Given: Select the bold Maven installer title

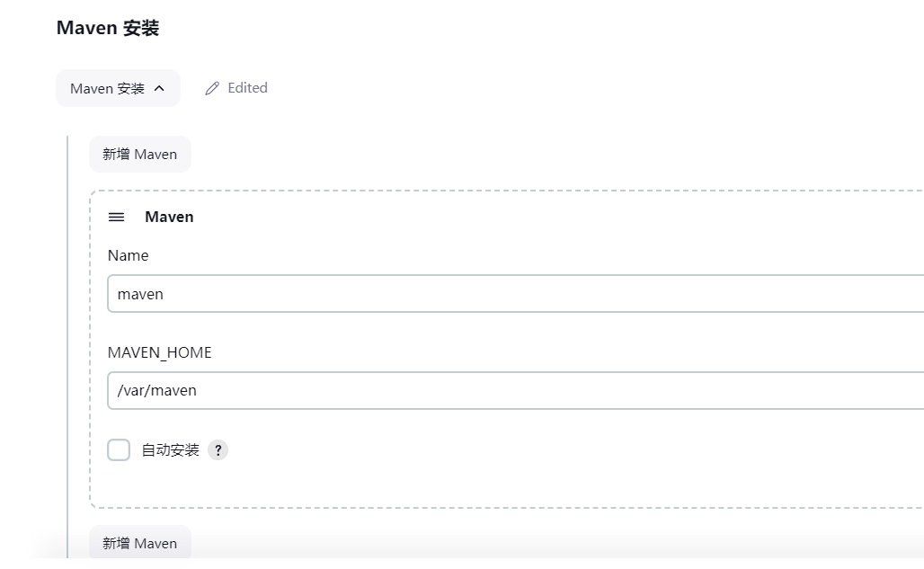Looking at the screenshot, I should point(169,217).
